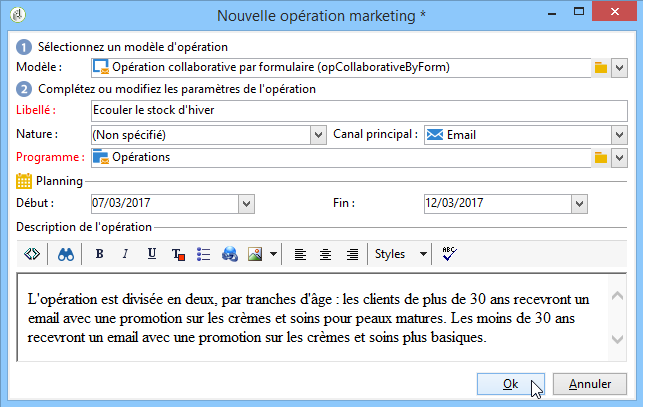Open the Début date picker
This screenshot has height=408, width=646.
[x=246, y=204]
